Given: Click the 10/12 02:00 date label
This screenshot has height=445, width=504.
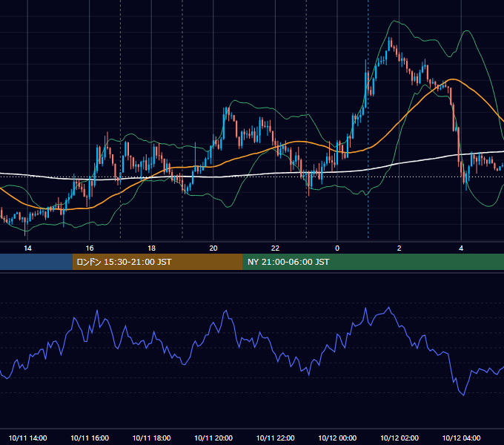Looking at the screenshot, I should pos(399,438).
